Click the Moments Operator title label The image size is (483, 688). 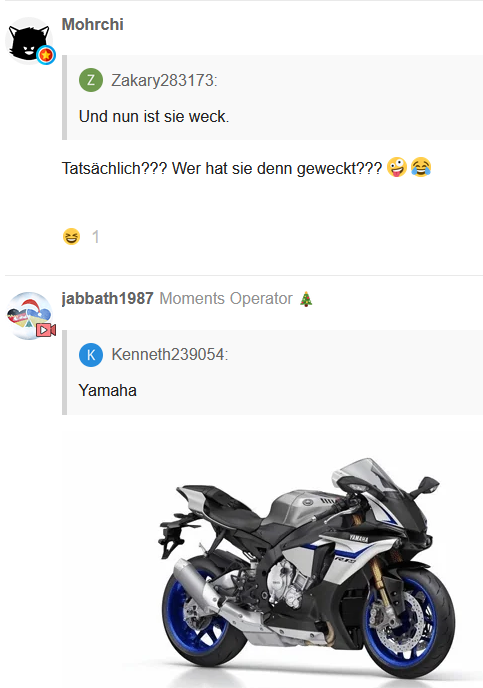(x=226, y=298)
